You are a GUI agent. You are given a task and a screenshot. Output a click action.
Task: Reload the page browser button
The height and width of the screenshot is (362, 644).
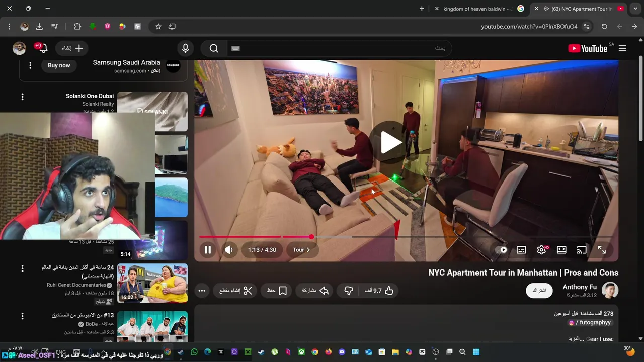(x=604, y=27)
